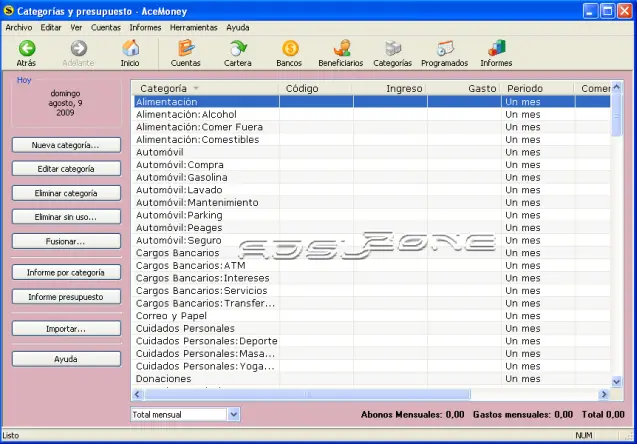Click the Código column header

click(315, 88)
